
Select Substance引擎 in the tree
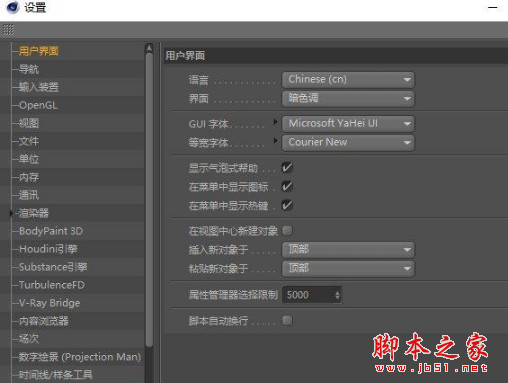pyautogui.click(x=53, y=267)
